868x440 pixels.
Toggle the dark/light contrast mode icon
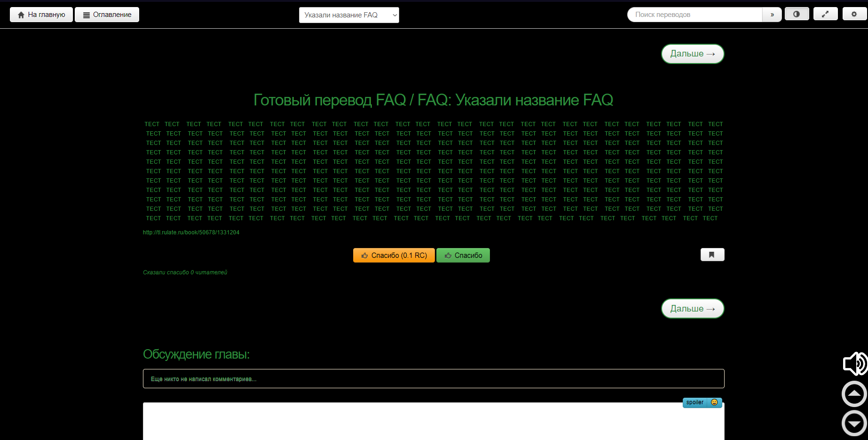pos(797,14)
